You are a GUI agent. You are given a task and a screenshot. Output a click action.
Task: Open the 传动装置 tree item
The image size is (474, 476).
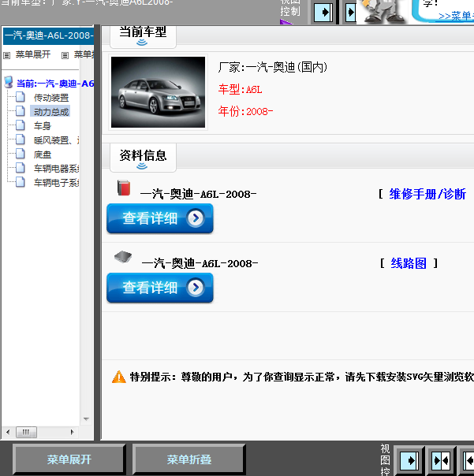click(x=51, y=98)
